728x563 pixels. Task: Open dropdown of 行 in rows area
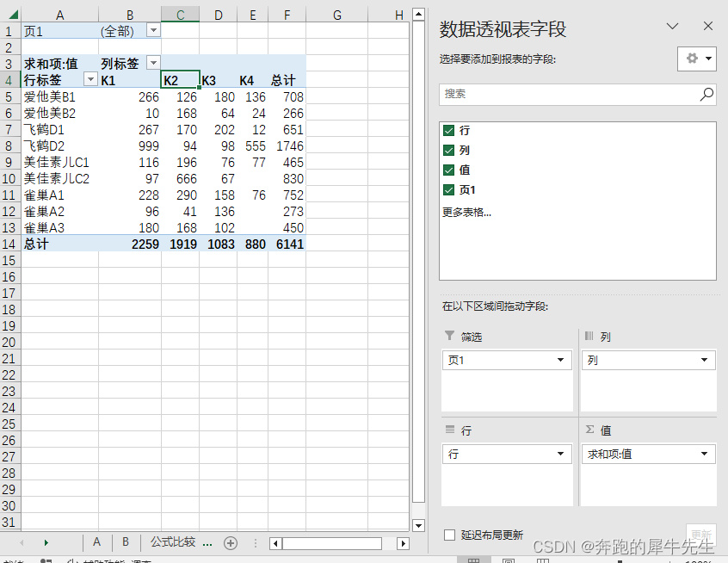[560, 454]
